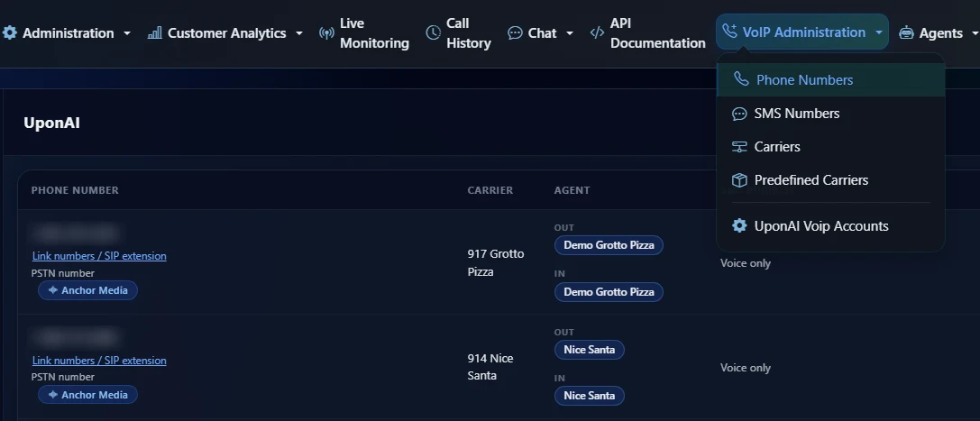This screenshot has height=421, width=980.
Task: Open Predefined Carriers menu entry
Action: coord(830,180)
